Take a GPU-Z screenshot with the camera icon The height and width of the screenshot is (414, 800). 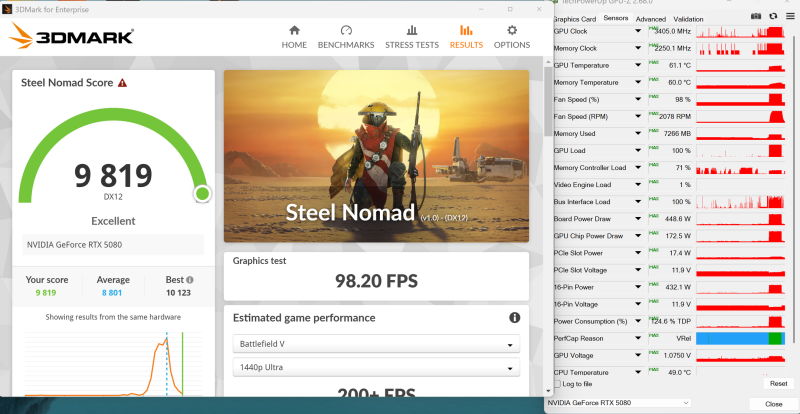pos(756,17)
